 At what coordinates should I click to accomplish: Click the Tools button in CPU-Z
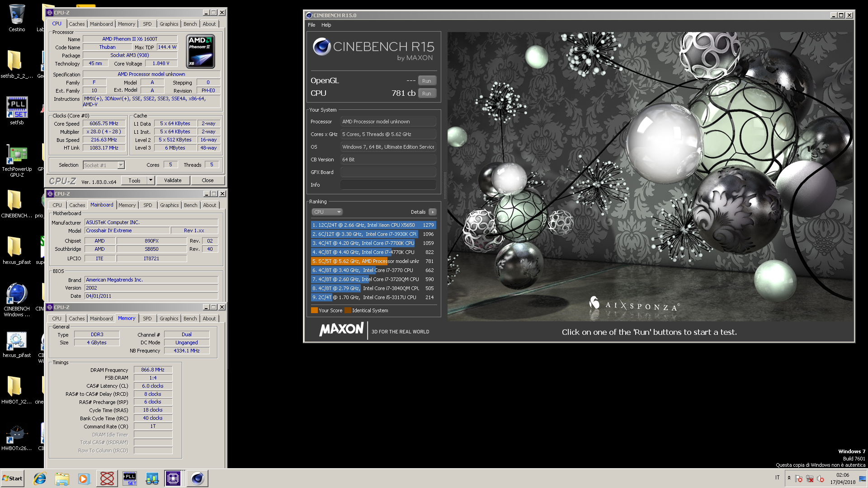point(134,180)
